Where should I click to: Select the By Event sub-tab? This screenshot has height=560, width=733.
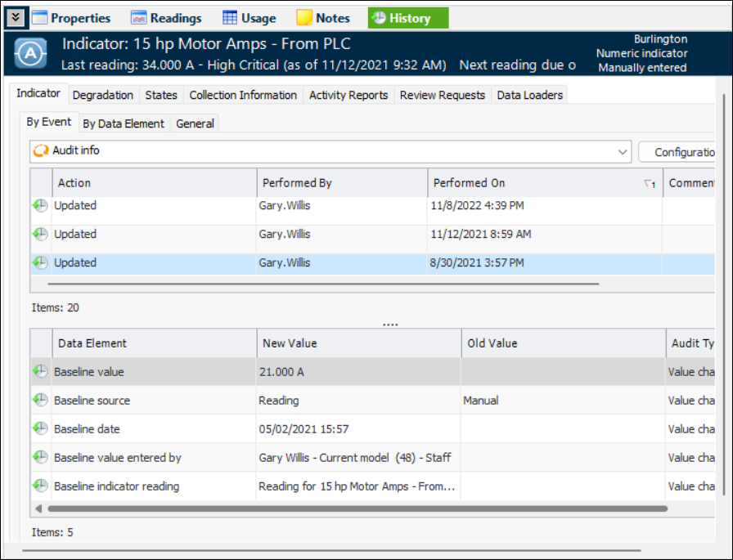point(49,122)
